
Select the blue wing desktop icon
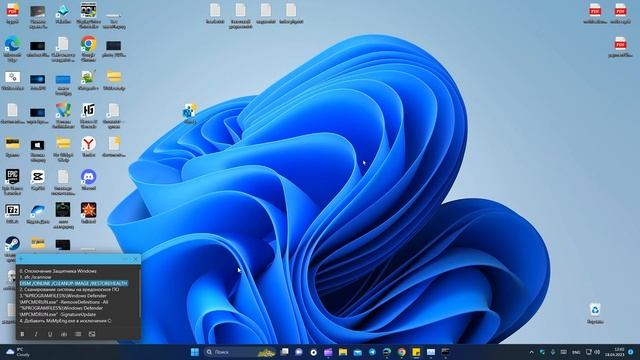38,213
